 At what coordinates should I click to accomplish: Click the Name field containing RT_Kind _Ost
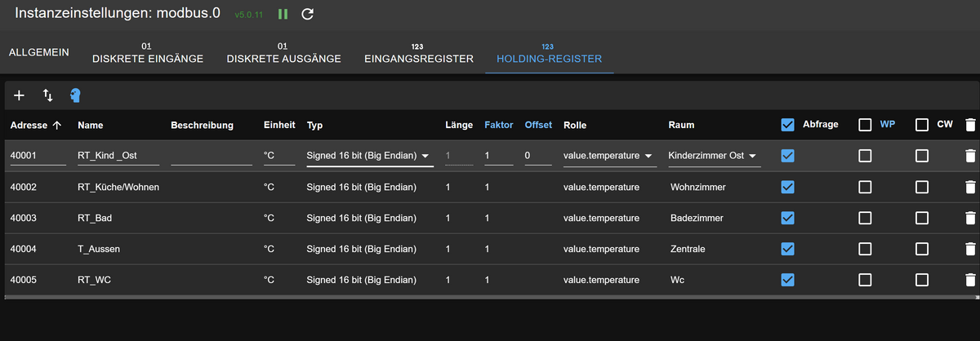[118, 156]
